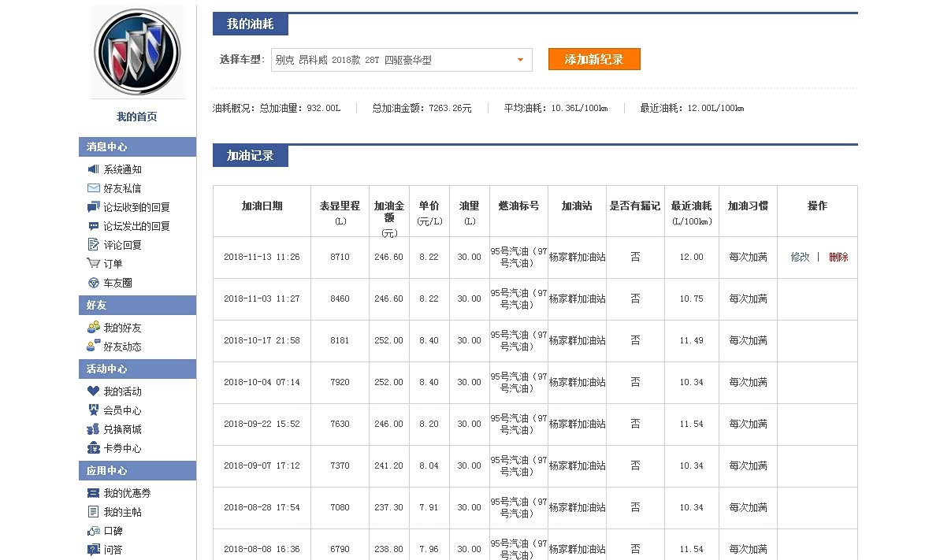Open the friend private messages envelope icon

tap(93, 188)
